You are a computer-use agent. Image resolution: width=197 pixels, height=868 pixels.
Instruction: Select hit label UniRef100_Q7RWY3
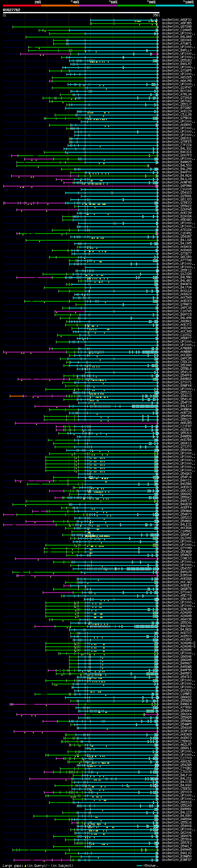click(177, 304)
